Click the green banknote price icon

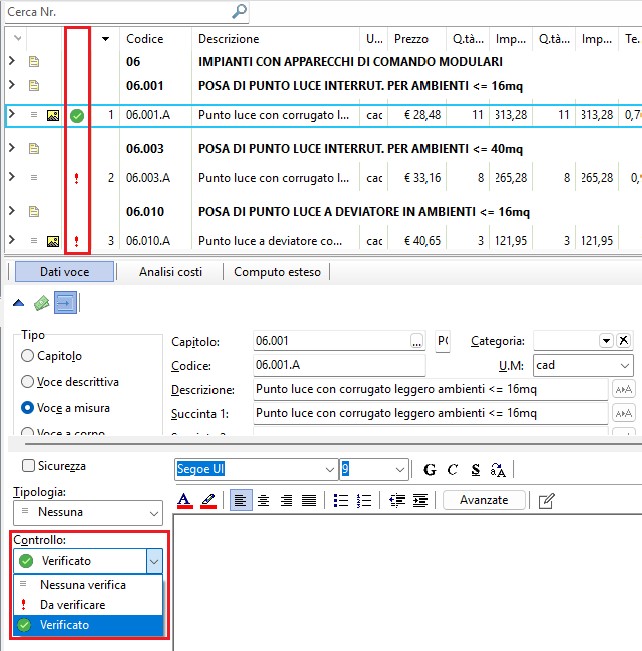tap(42, 303)
